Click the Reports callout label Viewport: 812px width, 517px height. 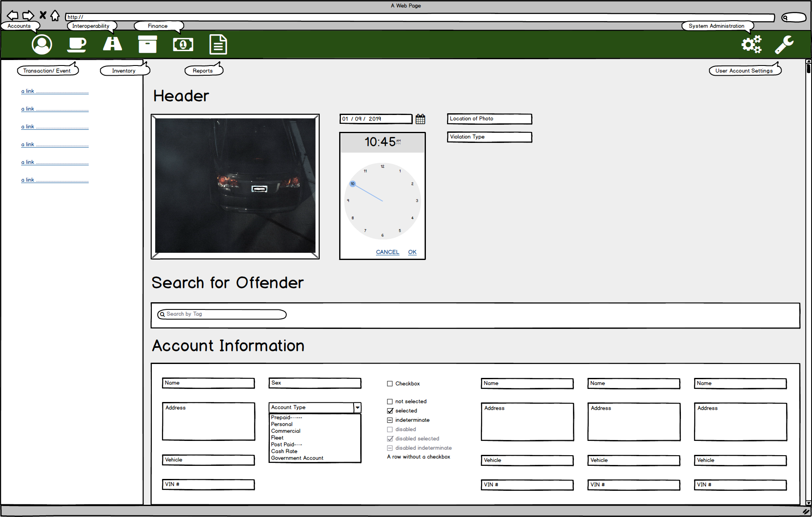pos(203,71)
